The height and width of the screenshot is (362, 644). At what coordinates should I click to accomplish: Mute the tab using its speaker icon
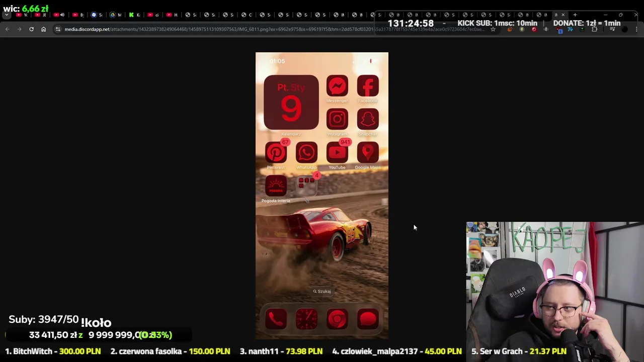pos(62,15)
